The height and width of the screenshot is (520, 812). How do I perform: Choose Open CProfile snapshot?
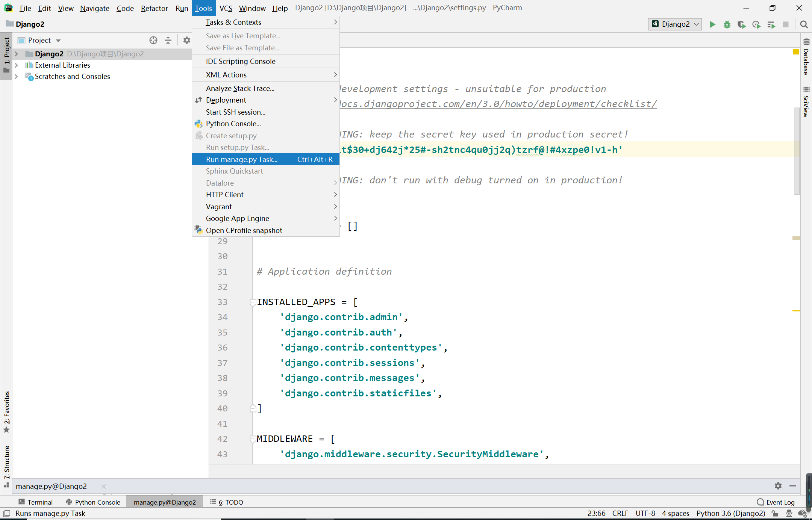click(266, 230)
